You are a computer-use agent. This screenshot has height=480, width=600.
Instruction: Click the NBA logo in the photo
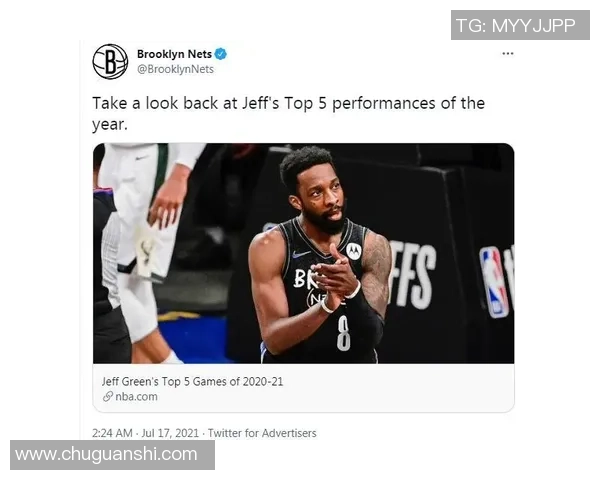[494, 282]
